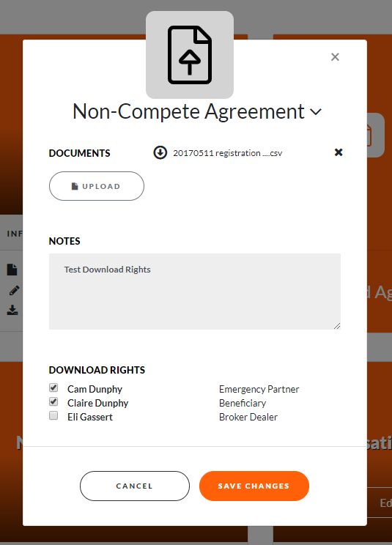Click the document icon in background sidebar
Image resolution: width=392 pixels, height=545 pixels.
(x=12, y=270)
